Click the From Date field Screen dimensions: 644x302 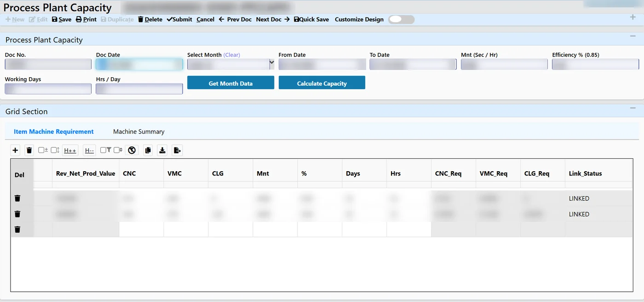click(x=322, y=64)
